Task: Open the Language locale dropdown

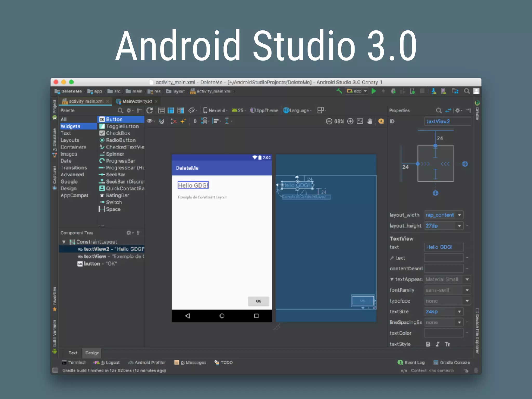Action: pos(297,111)
